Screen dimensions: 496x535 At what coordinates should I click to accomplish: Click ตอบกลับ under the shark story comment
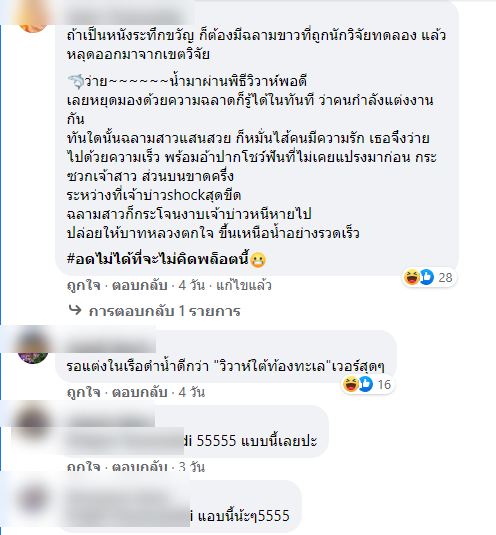point(140,285)
